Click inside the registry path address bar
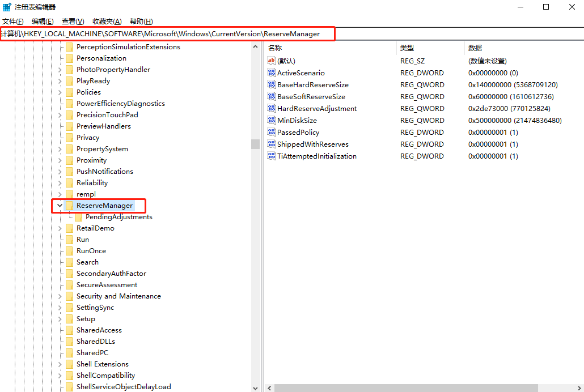584x392 pixels. [x=170, y=33]
